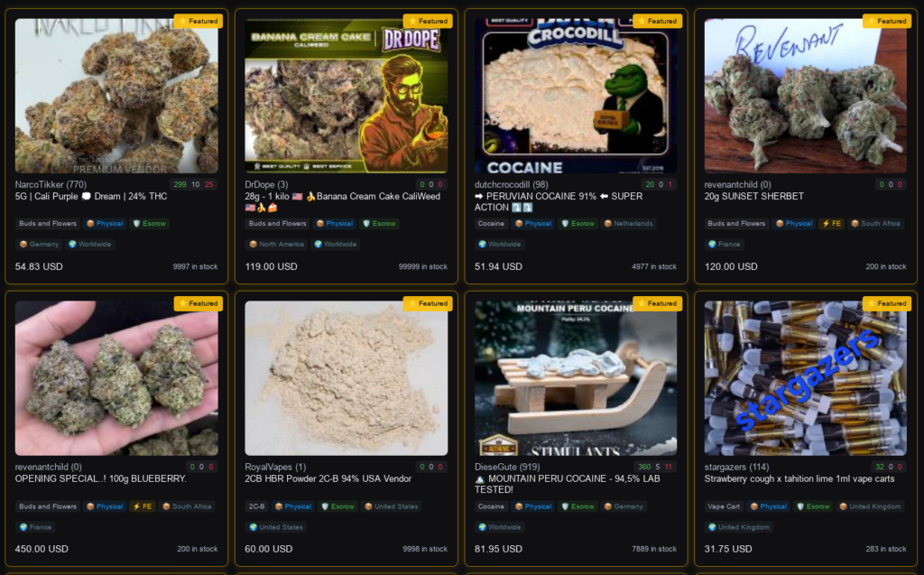Select the France globe tag under BLUEBERRY listing
924x575 pixels.
coord(35,527)
